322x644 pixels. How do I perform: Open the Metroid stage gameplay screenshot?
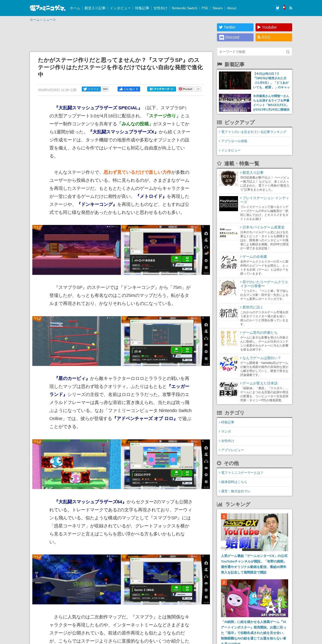pyautogui.click(x=76, y=250)
